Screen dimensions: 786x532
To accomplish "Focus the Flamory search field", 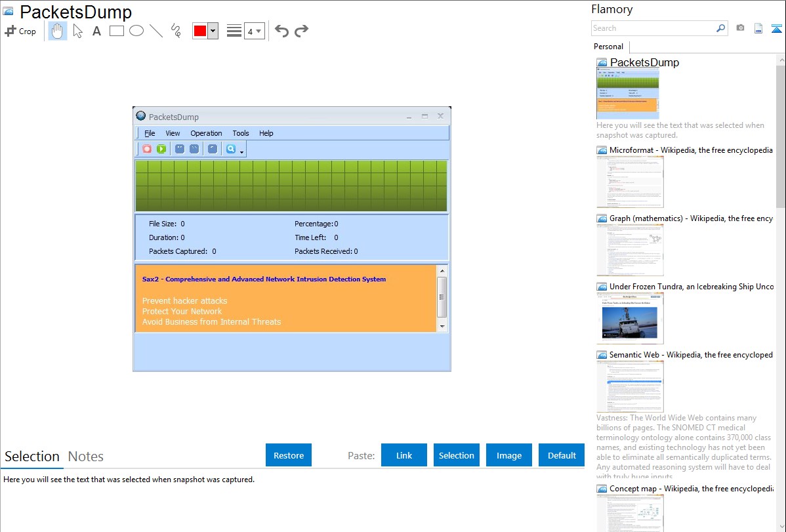I will tap(653, 28).
